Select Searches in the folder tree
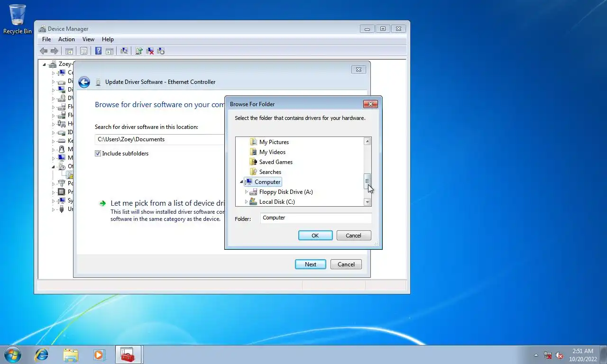The width and height of the screenshot is (607, 364). (x=270, y=172)
